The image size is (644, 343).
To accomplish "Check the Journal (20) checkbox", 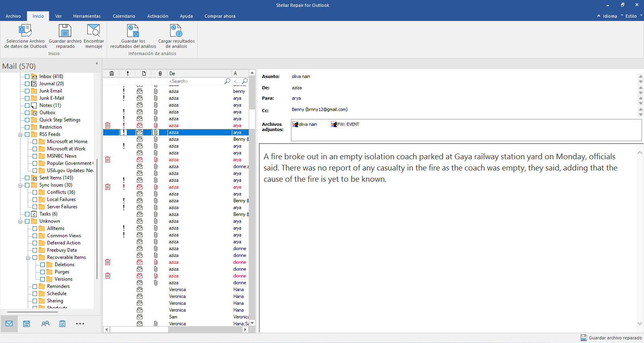I will click(x=27, y=84).
